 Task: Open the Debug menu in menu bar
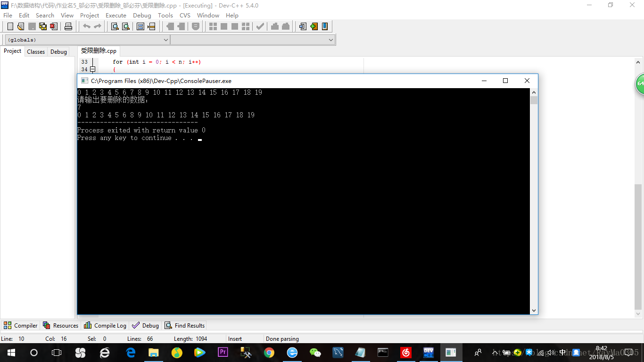[x=142, y=15]
